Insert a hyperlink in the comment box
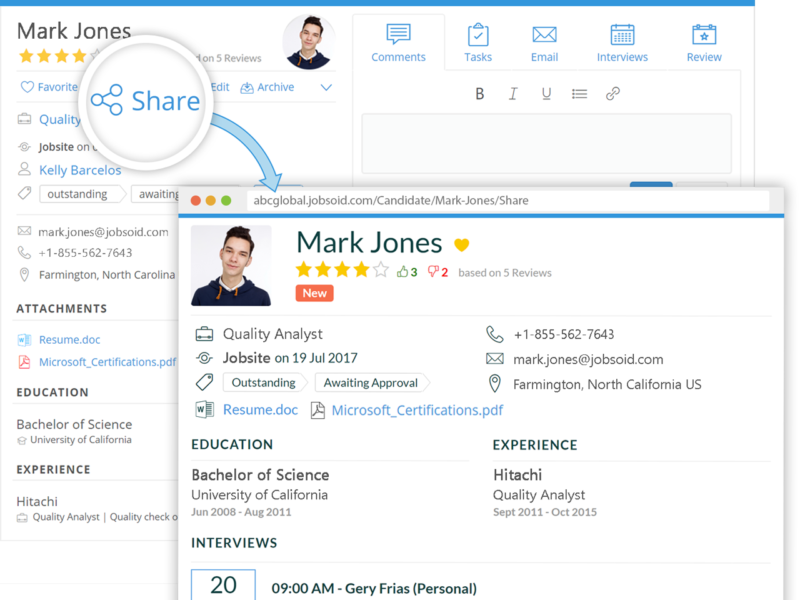Image resolution: width=800 pixels, height=600 pixels. (x=612, y=93)
